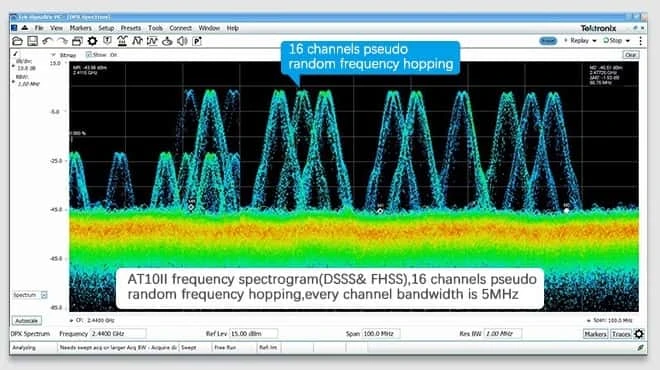The height and width of the screenshot is (370, 660).
Task: Open the Connect menu
Action: 181,28
